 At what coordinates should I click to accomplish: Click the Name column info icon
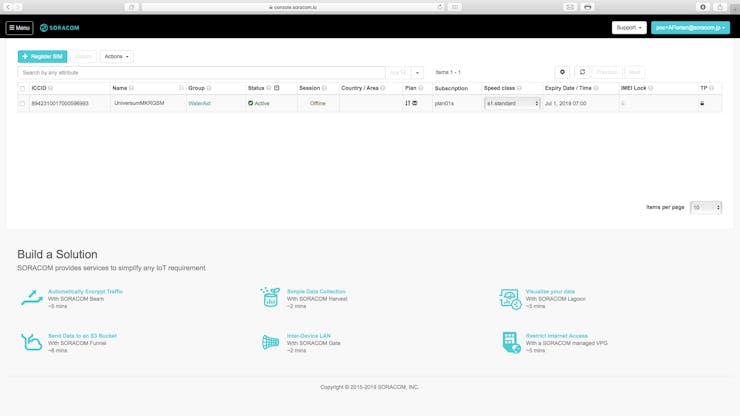pyautogui.click(x=131, y=88)
